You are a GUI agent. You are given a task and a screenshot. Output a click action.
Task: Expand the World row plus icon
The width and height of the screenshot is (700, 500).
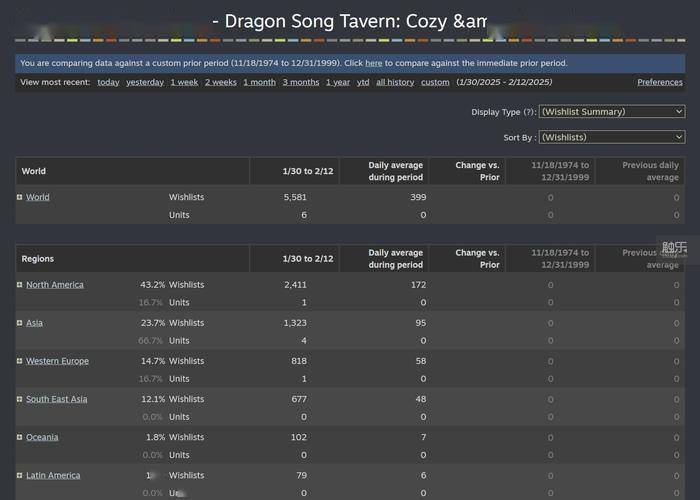(x=20, y=197)
